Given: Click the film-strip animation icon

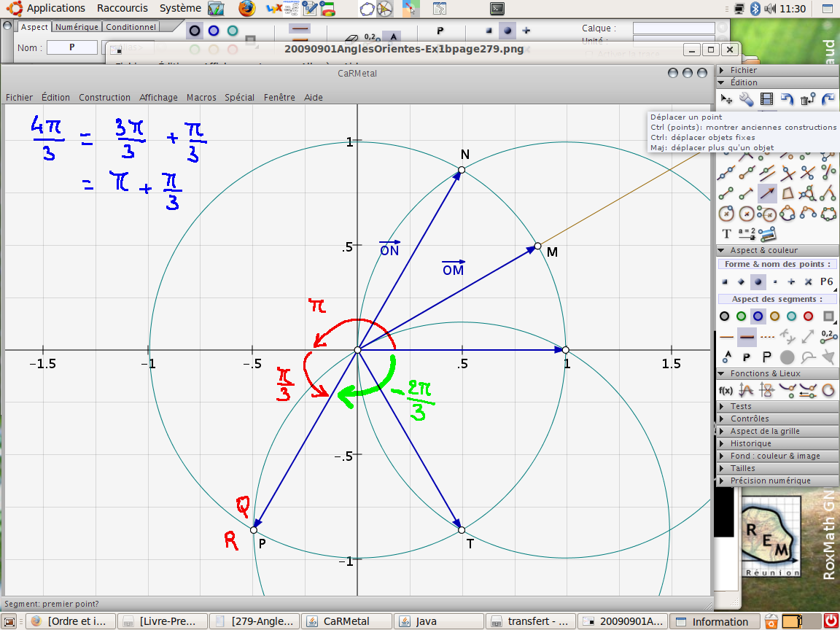Looking at the screenshot, I should 766,99.
